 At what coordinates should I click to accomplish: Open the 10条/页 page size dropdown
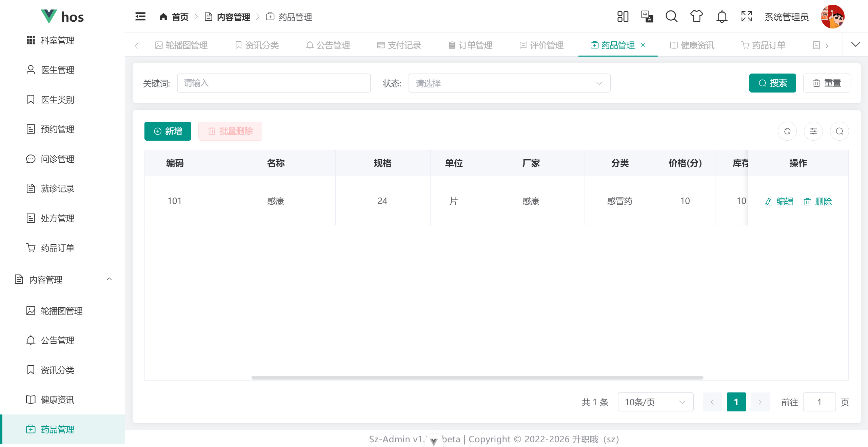[655, 402]
